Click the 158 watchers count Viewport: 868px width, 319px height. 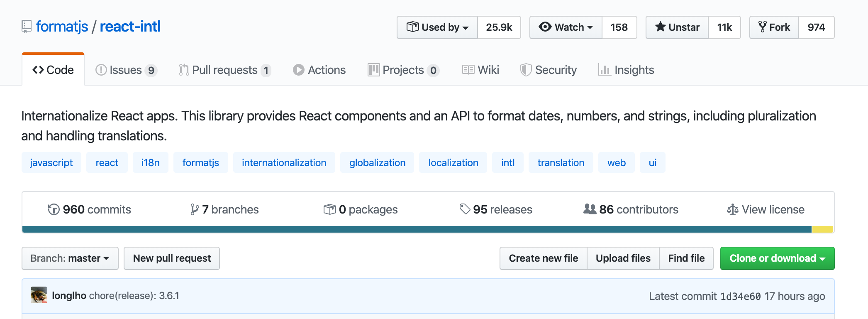coord(619,27)
